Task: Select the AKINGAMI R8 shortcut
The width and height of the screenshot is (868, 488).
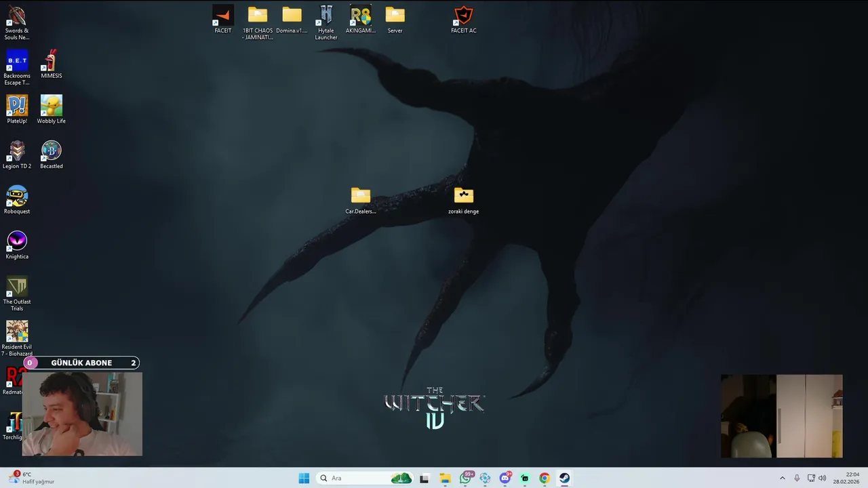Action: click(361, 19)
